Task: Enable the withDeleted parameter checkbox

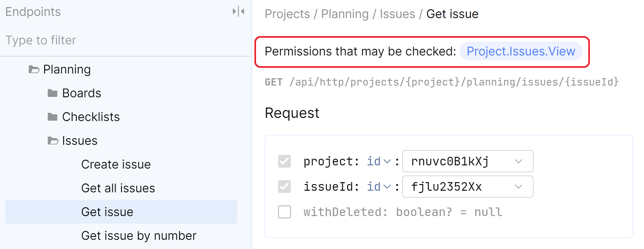Action: pyautogui.click(x=284, y=212)
